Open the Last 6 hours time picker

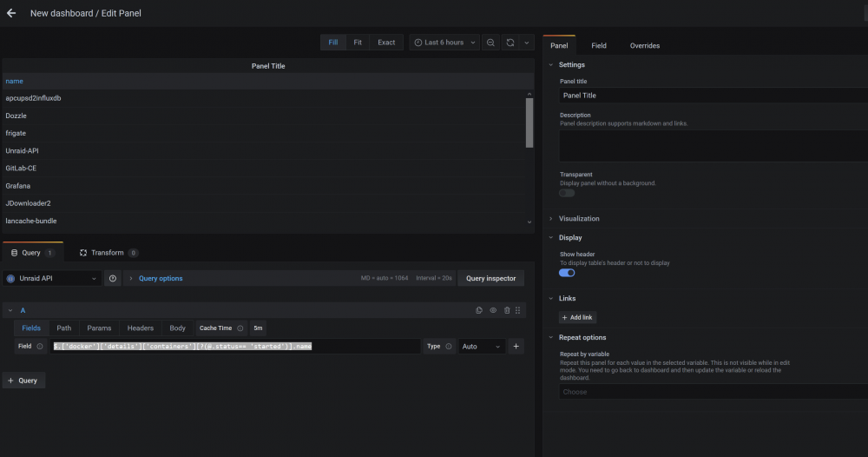pos(444,43)
